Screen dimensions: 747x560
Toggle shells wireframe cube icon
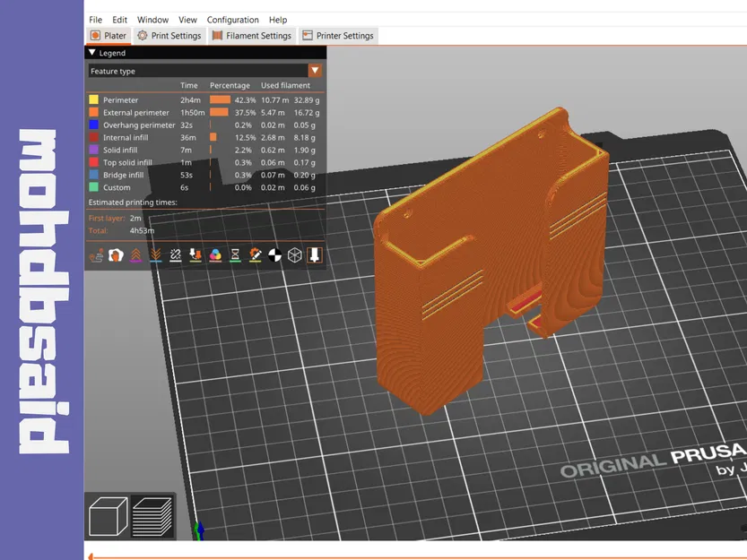[x=295, y=255]
